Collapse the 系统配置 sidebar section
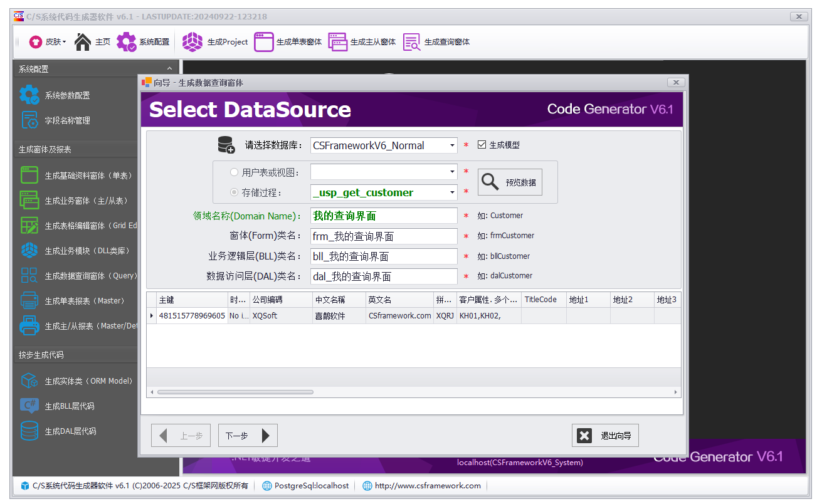 click(169, 68)
